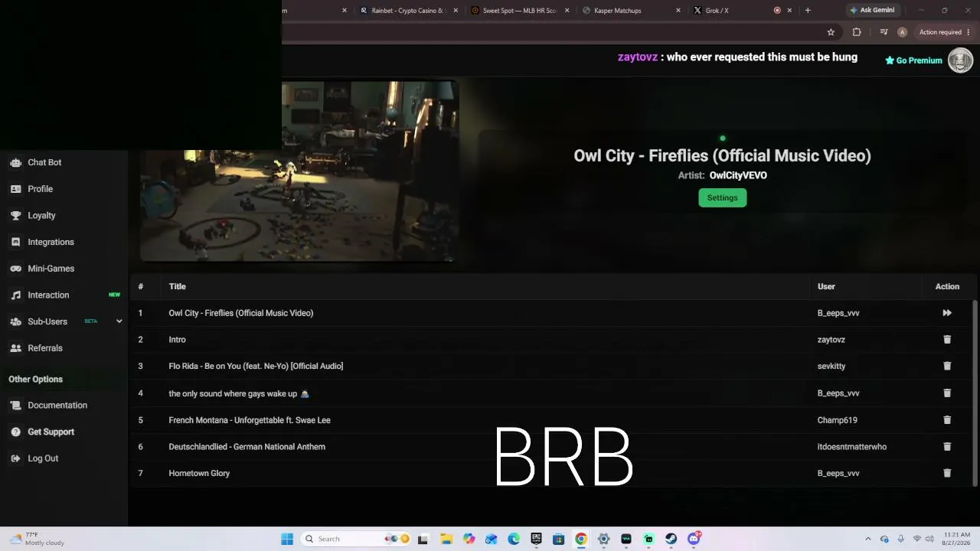Click the Ask Gemini button
980x551 pixels.
871,11
